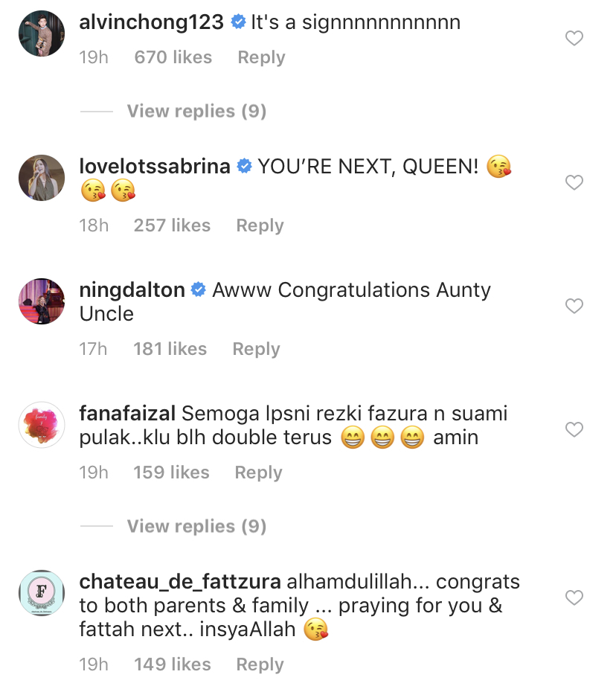The width and height of the screenshot is (616, 689).
Task: Reply to alvinchong123's comment
Action: pyautogui.click(x=261, y=57)
